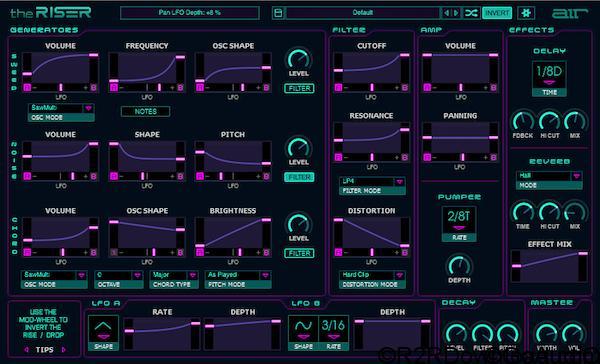Click the Delay MIX knob
600x364 pixels.
click(x=575, y=122)
